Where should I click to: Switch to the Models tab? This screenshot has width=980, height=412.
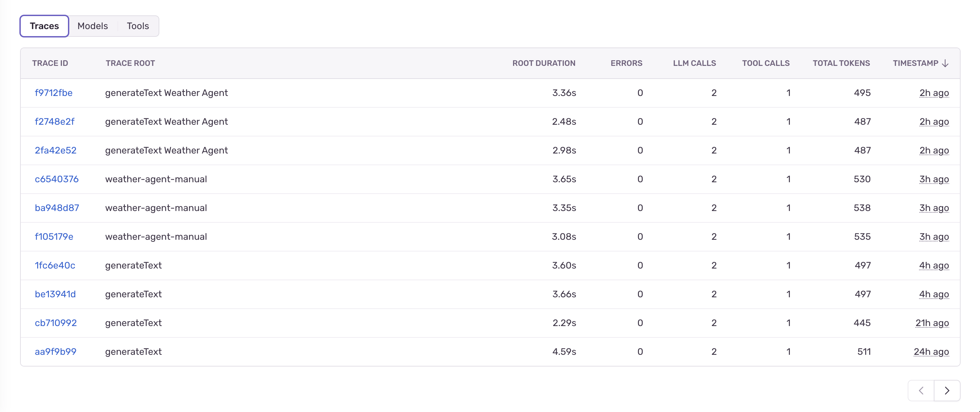point(92,26)
